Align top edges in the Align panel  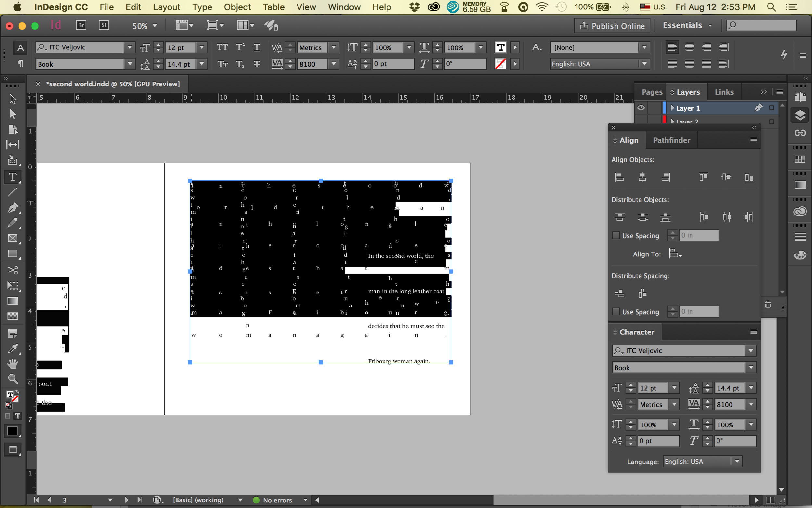(703, 177)
